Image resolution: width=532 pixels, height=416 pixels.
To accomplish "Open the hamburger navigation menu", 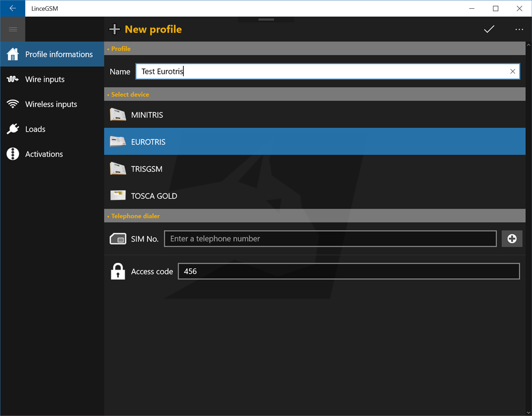I will 12,29.
